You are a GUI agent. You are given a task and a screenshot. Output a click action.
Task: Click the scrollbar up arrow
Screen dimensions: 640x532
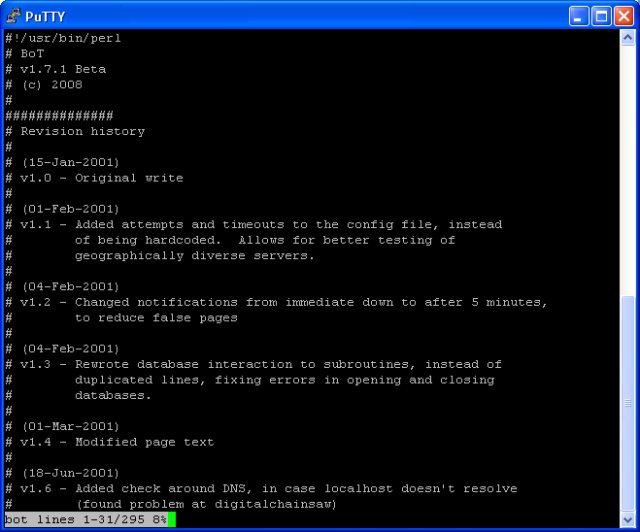click(627, 38)
